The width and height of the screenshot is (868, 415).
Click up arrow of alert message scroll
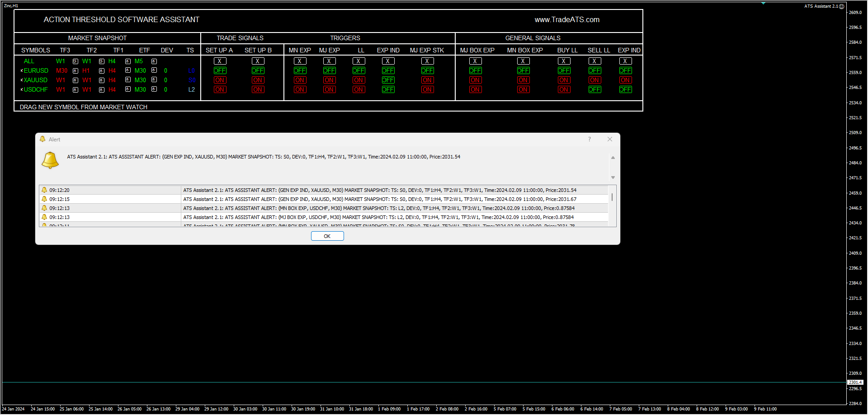[613, 158]
